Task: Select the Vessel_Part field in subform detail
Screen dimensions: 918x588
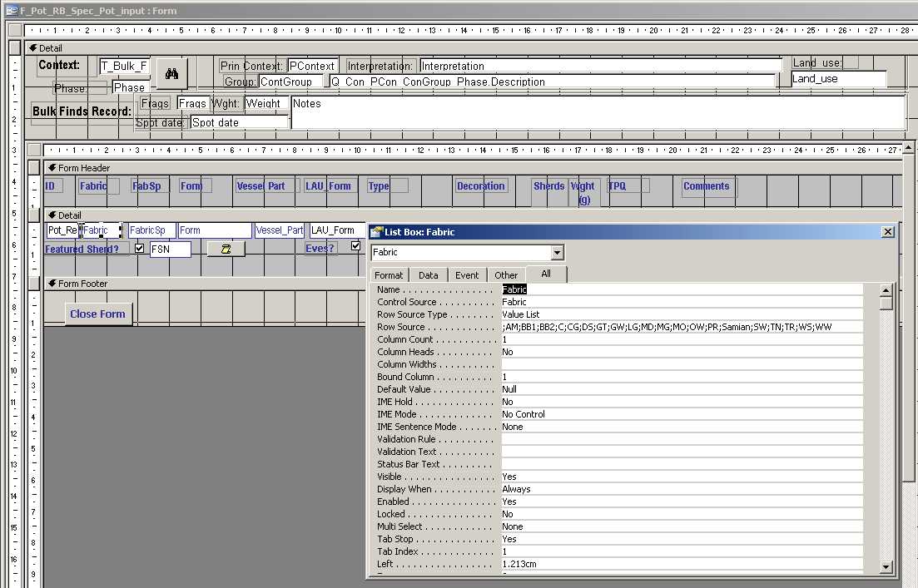Action: pyautogui.click(x=279, y=230)
